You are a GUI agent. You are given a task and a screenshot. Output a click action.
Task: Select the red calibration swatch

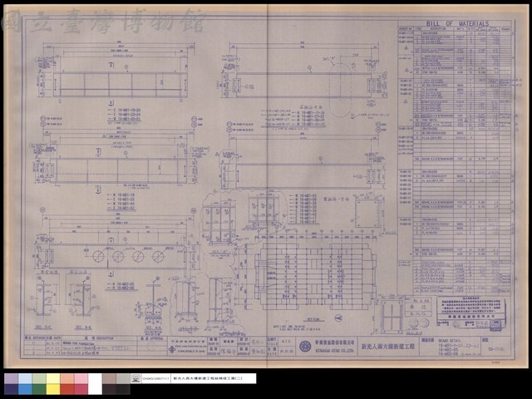click(x=66, y=389)
